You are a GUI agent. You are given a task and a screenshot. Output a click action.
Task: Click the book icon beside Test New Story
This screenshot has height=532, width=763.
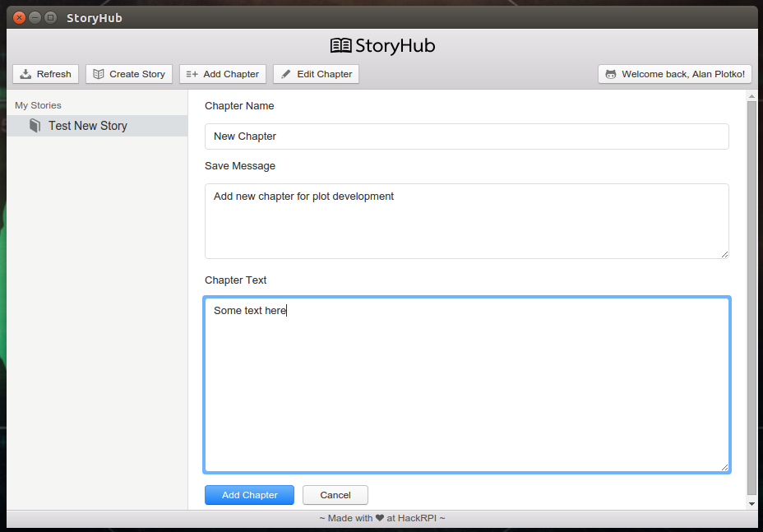coord(35,125)
